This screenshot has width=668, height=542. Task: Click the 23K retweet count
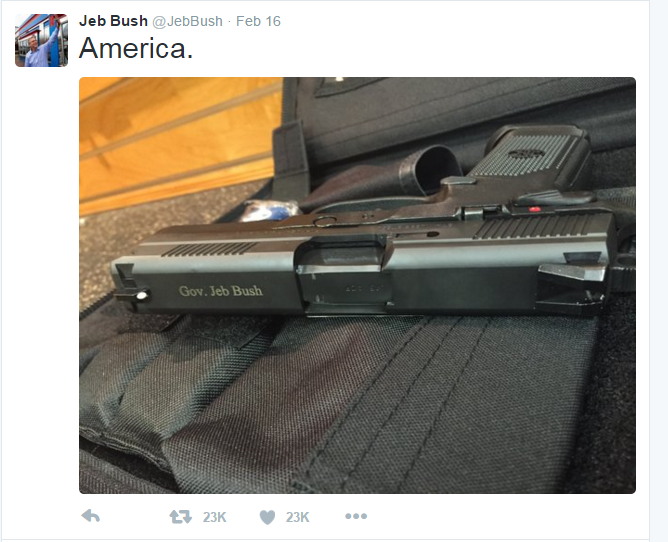pyautogui.click(x=214, y=517)
